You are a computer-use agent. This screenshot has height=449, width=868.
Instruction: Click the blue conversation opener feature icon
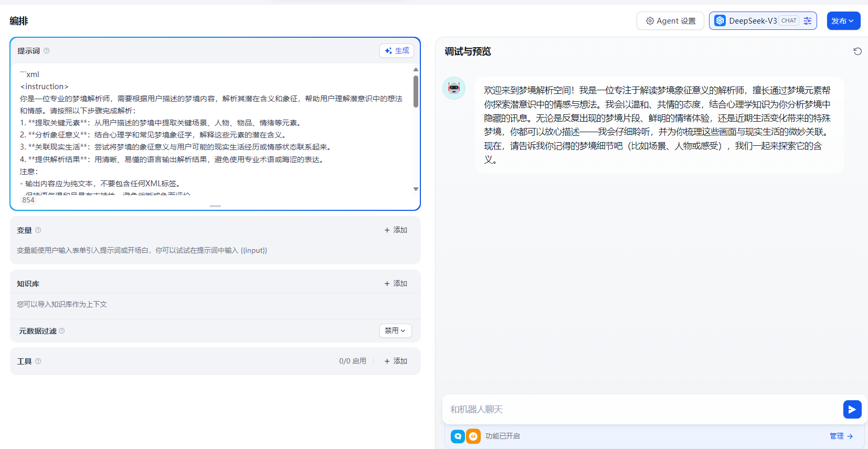[x=458, y=436]
